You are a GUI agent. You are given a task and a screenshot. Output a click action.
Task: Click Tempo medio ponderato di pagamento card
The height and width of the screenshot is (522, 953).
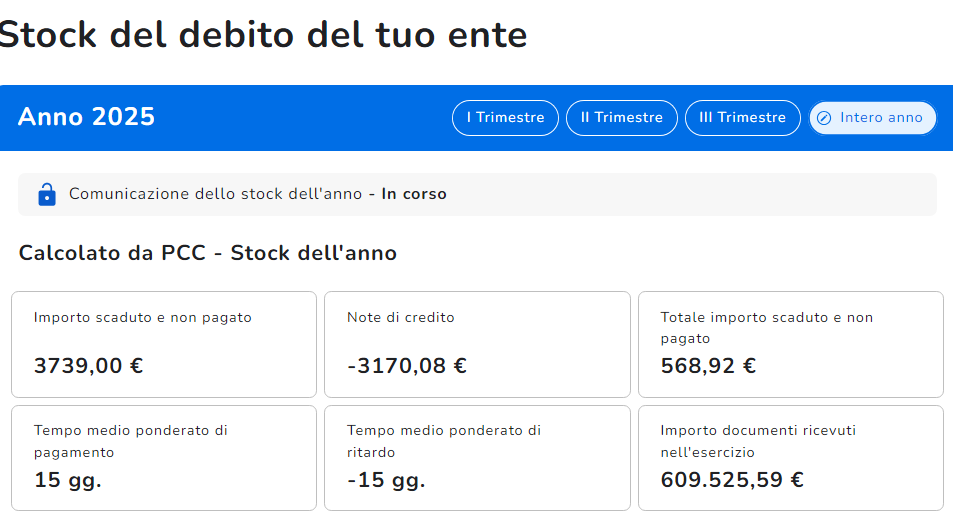[164, 457]
